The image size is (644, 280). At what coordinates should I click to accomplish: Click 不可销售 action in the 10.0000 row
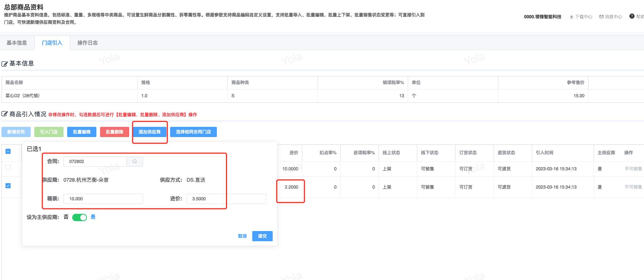(633, 169)
